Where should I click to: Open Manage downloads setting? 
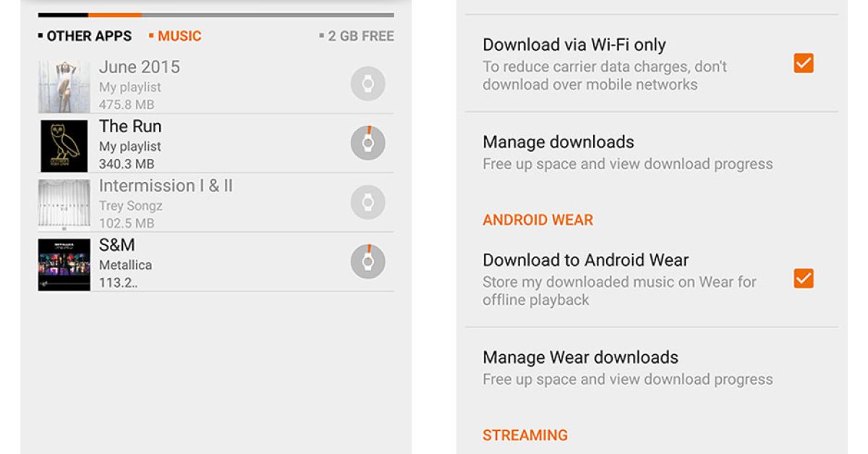(558, 142)
